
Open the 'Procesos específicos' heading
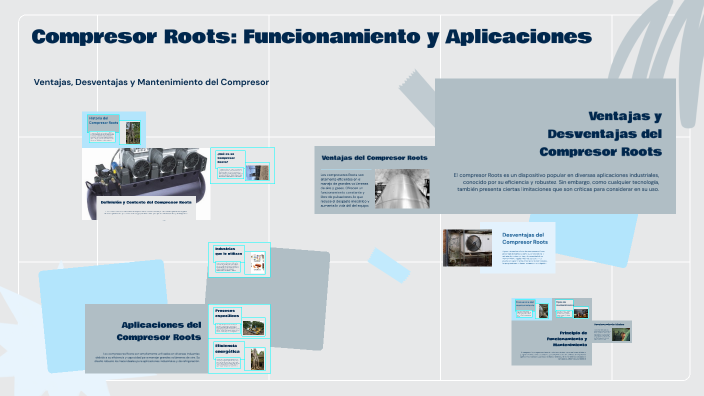[227, 313]
